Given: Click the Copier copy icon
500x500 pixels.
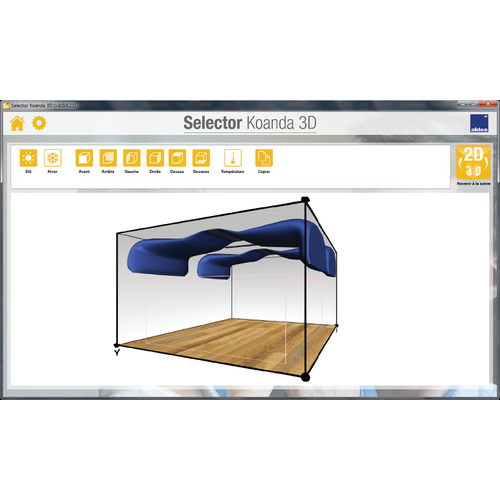Looking at the screenshot, I should pos(264,158).
